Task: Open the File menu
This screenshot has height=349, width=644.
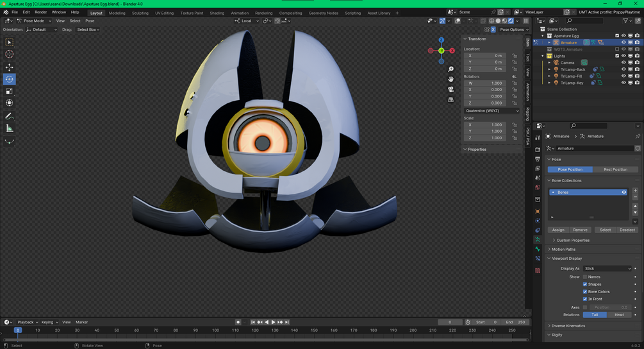Action: tap(15, 12)
